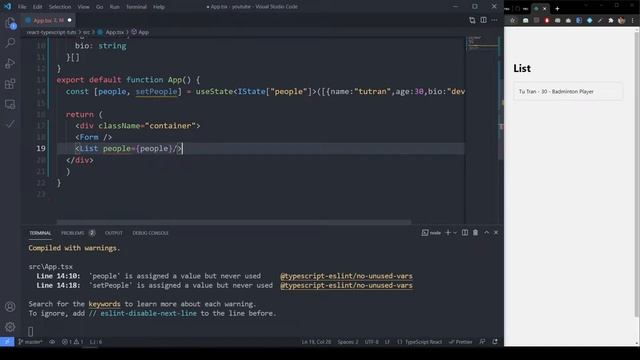Click the red extension icon in Chrome toolbar
The width and height of the screenshot is (640, 360).
point(547,20)
